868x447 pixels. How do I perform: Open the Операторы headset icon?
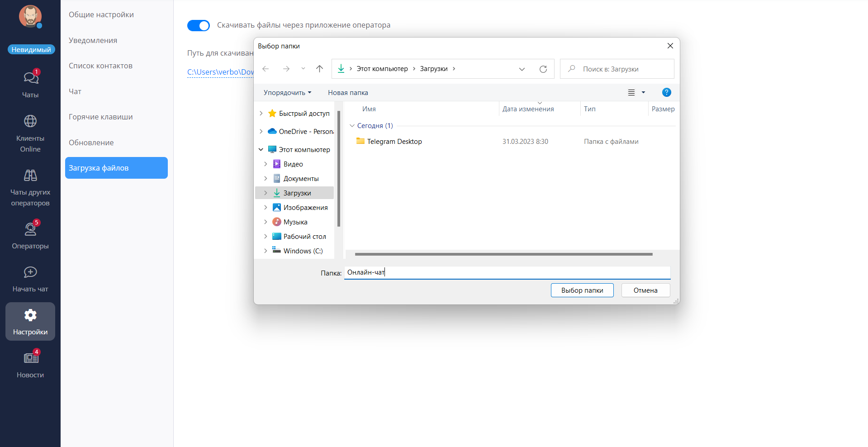tap(30, 229)
